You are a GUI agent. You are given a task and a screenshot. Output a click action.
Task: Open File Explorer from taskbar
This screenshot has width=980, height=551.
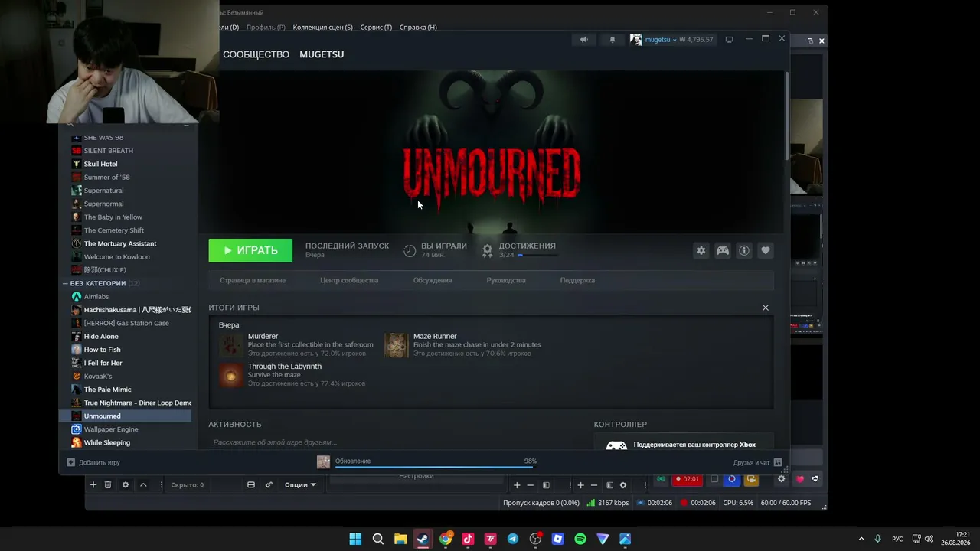(400, 539)
